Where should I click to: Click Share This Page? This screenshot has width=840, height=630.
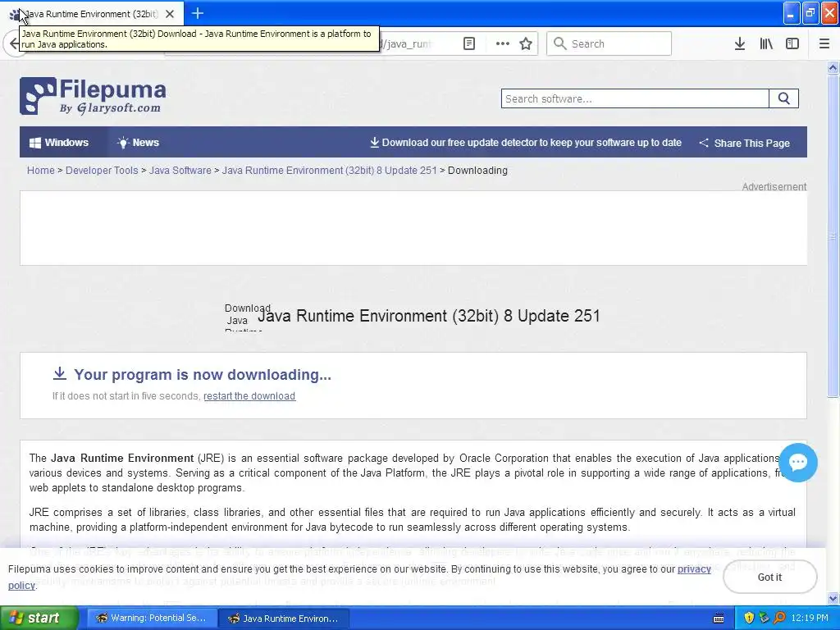click(x=744, y=143)
